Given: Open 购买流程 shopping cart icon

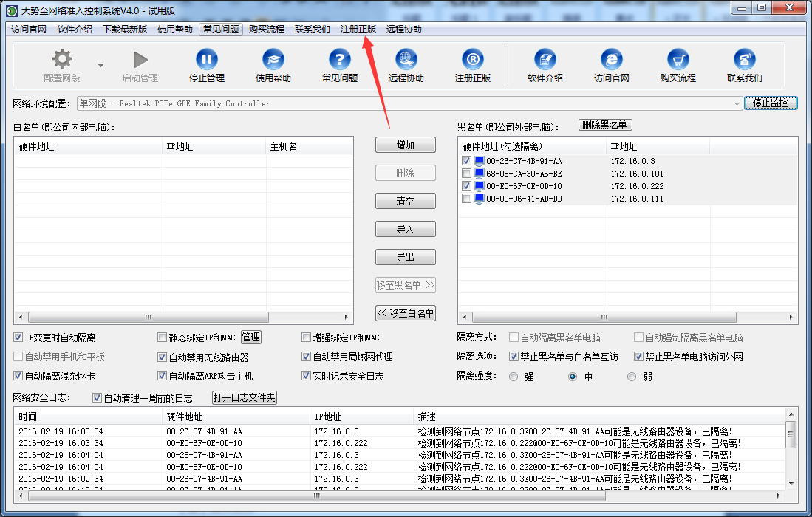Looking at the screenshot, I should click(x=678, y=59).
